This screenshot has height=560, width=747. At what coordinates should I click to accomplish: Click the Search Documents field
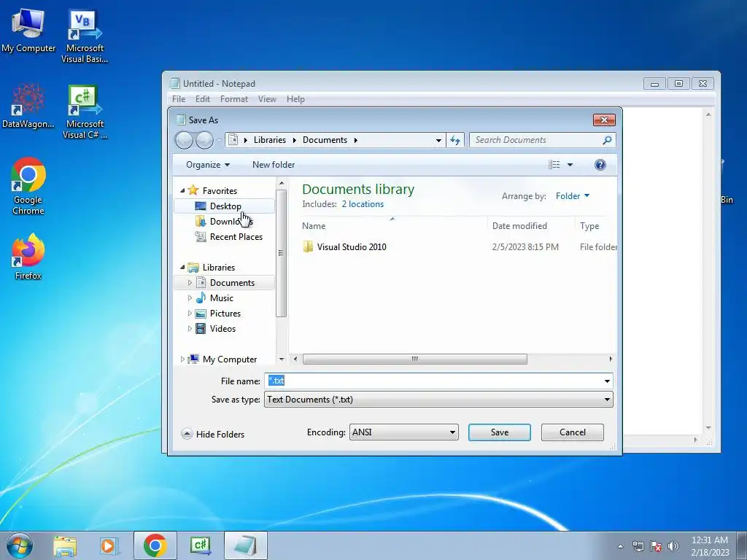536,140
